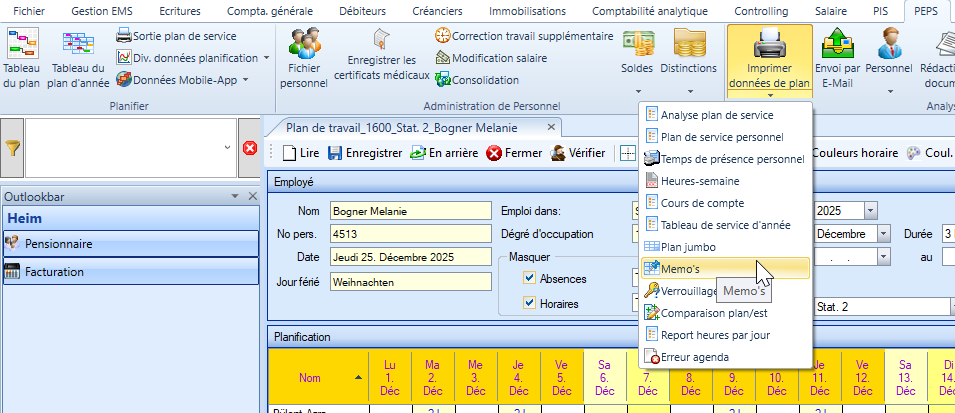Screen dimensions: 955x413
Task: Expand Distinctions dropdown arrow
Action: [x=690, y=92]
